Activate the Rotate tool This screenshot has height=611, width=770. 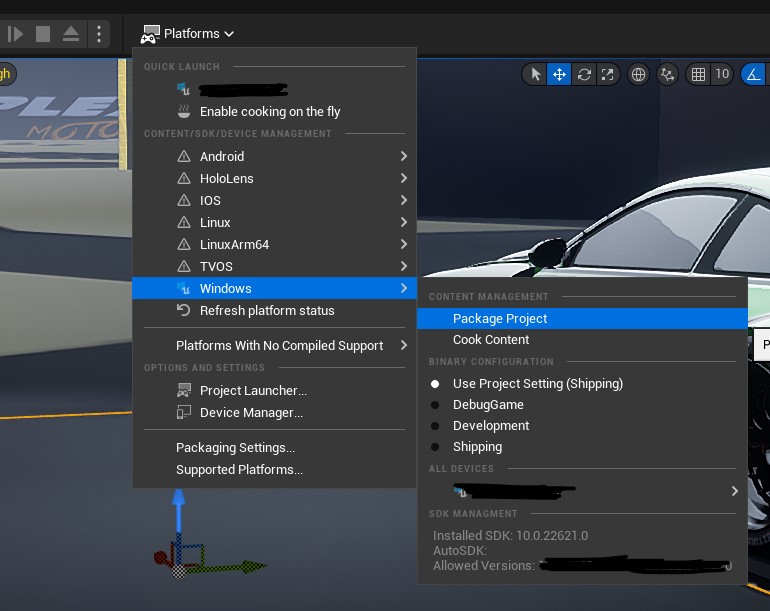click(584, 74)
